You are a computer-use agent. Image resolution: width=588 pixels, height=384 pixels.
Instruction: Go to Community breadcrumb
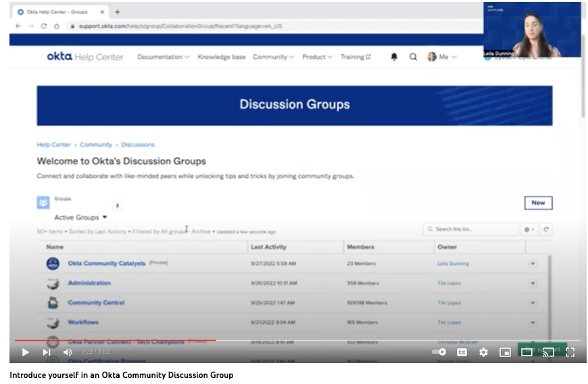click(x=96, y=145)
